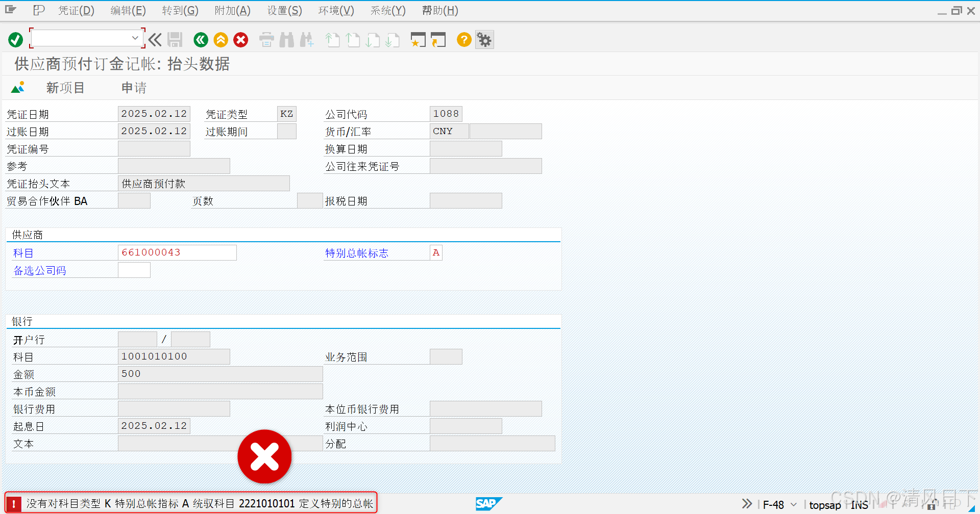Click the 新项目 button
This screenshot has width=980, height=514.
[65, 88]
